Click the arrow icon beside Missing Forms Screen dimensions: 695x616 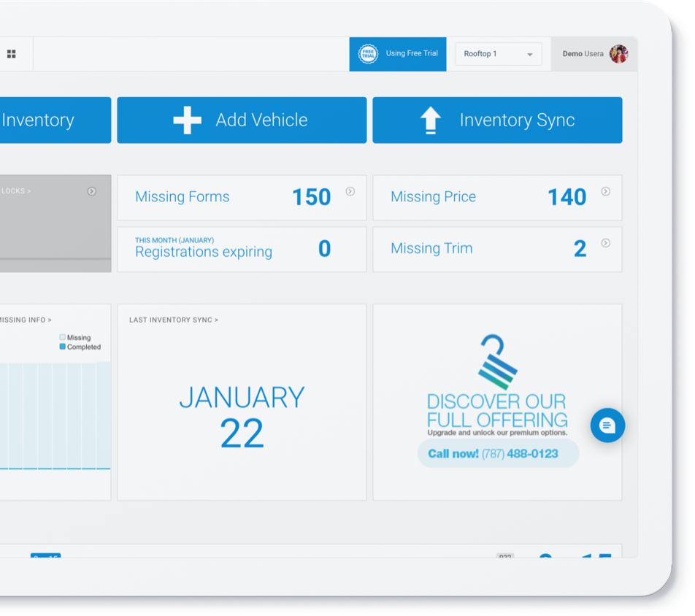pyautogui.click(x=350, y=191)
